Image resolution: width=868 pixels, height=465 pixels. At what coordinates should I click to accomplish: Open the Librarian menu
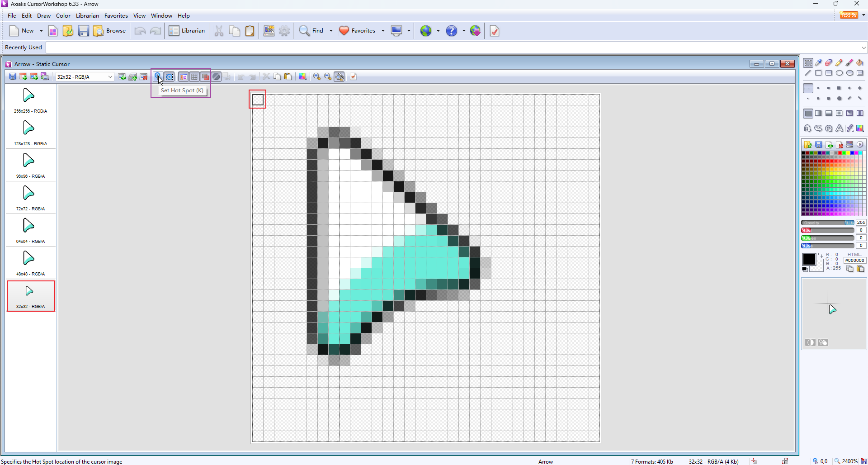point(87,16)
